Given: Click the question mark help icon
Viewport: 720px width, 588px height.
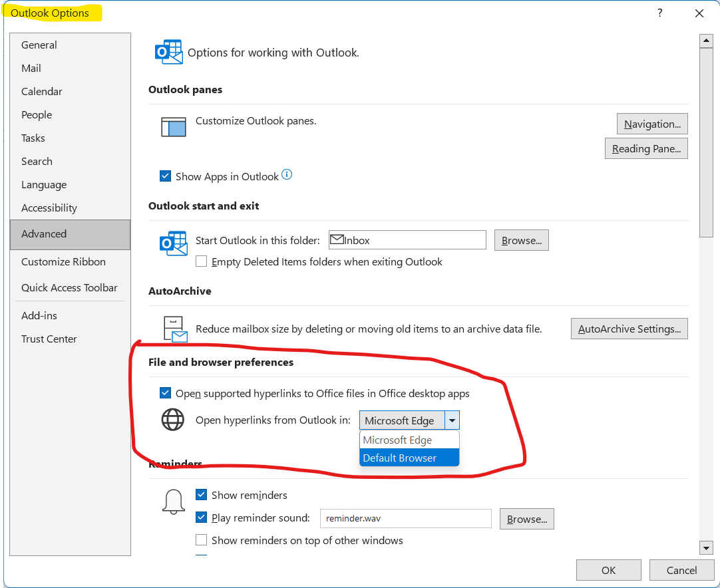Looking at the screenshot, I should pyautogui.click(x=660, y=13).
